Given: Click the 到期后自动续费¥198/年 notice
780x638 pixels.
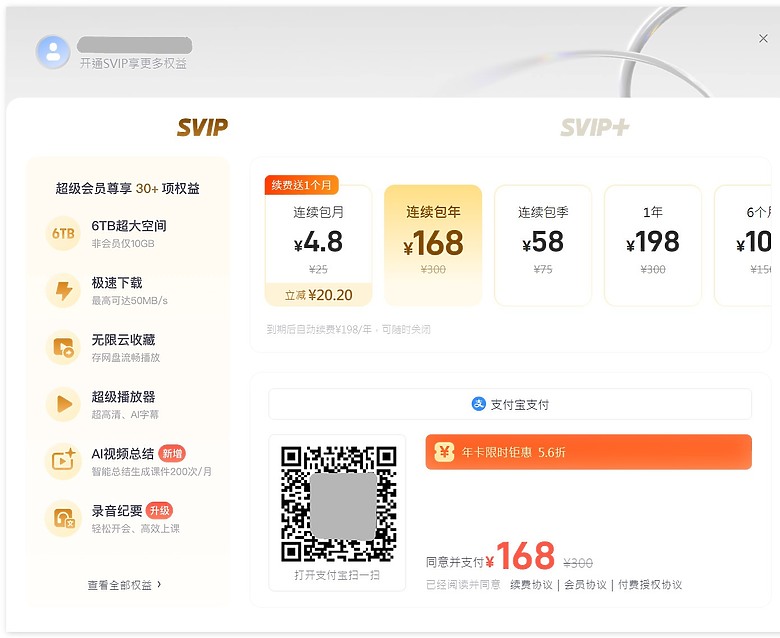Looking at the screenshot, I should tap(348, 329).
